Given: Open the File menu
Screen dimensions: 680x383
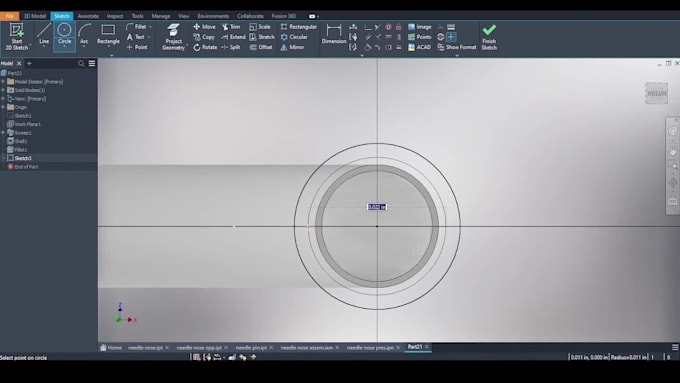Looking at the screenshot, I should (10, 16).
